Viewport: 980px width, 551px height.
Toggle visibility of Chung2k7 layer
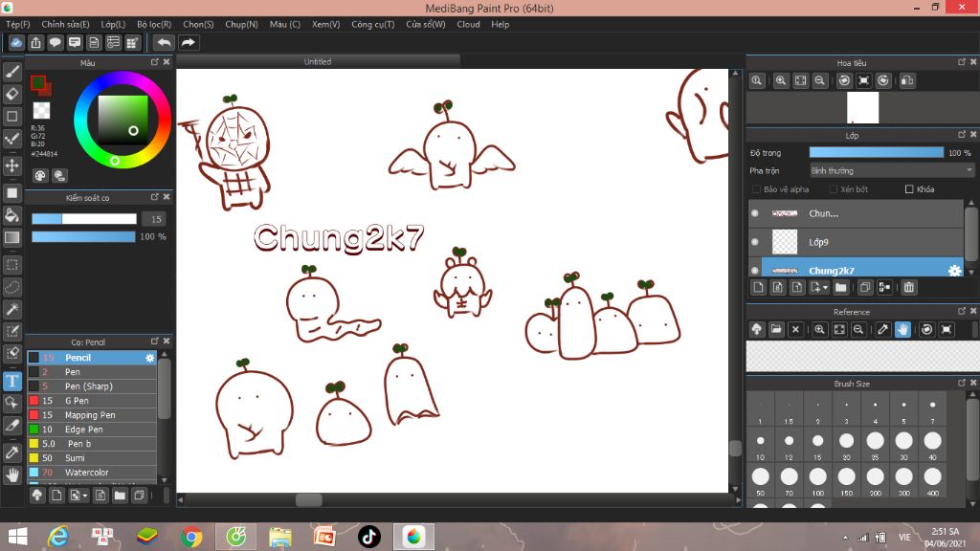(755, 271)
